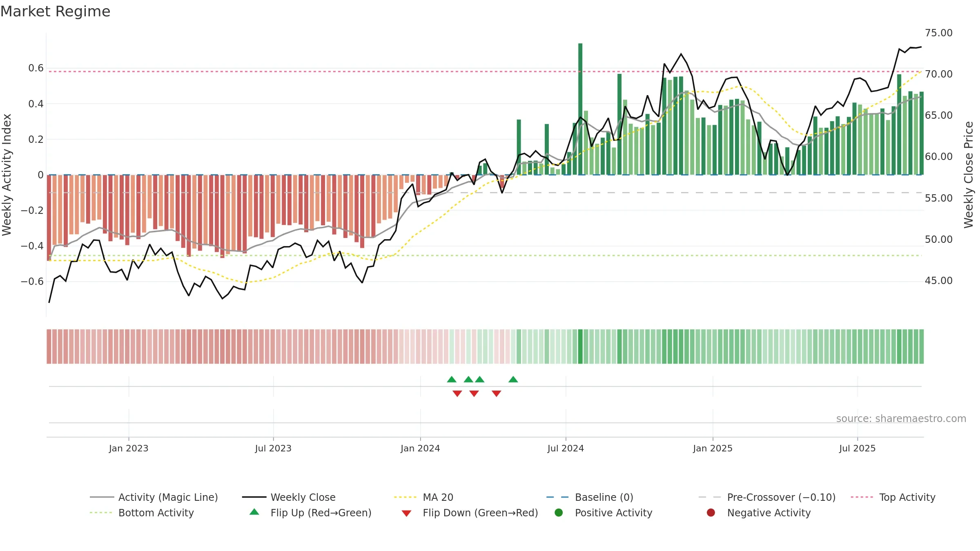The width and height of the screenshot is (980, 551).
Task: Click the −0.2 activity axis tick
Action: [32, 211]
